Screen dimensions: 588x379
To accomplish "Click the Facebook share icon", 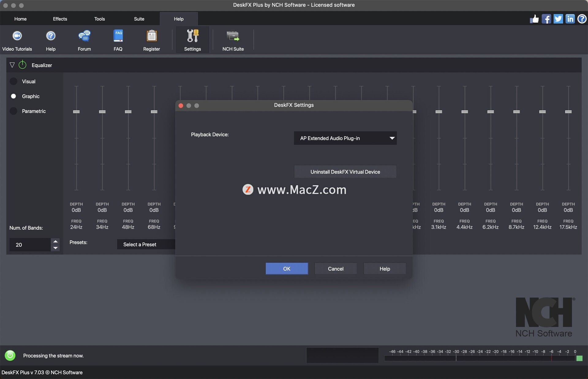I will pyautogui.click(x=546, y=19).
